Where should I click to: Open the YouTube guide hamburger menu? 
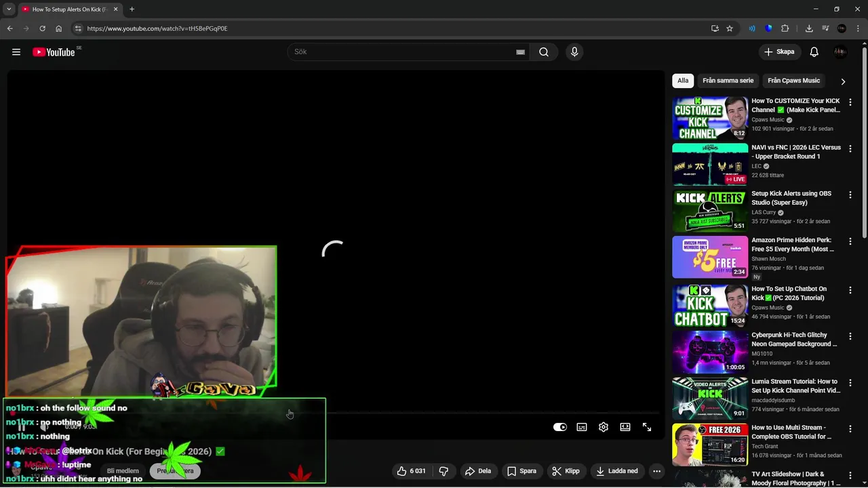point(16,52)
